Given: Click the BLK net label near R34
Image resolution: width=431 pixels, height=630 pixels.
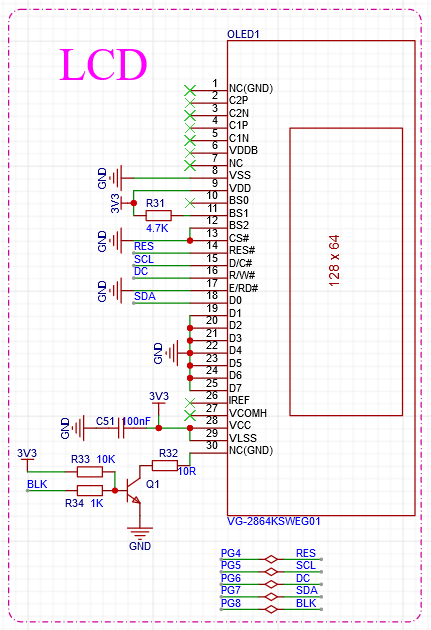Looking at the screenshot, I should point(37,485).
